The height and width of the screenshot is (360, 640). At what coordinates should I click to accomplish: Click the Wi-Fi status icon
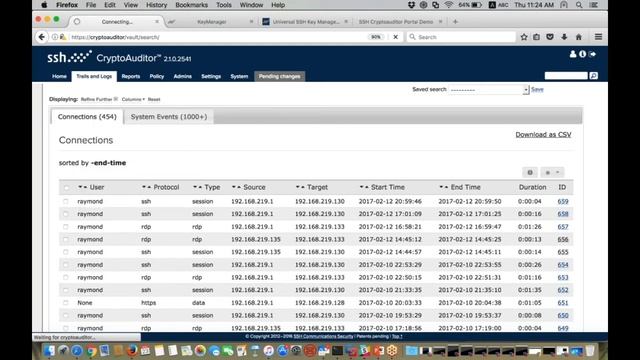[449, 5]
